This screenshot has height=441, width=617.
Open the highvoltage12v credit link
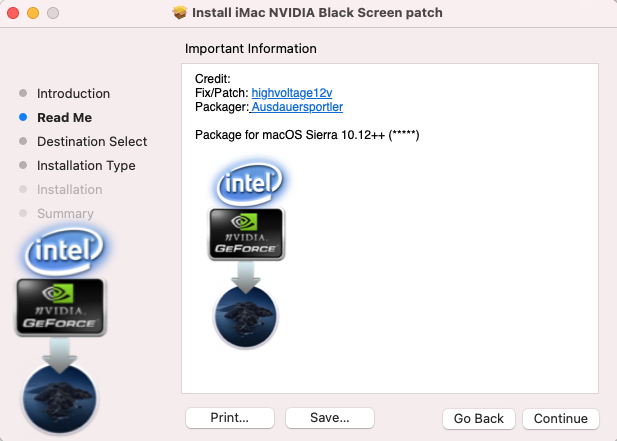(x=292, y=93)
